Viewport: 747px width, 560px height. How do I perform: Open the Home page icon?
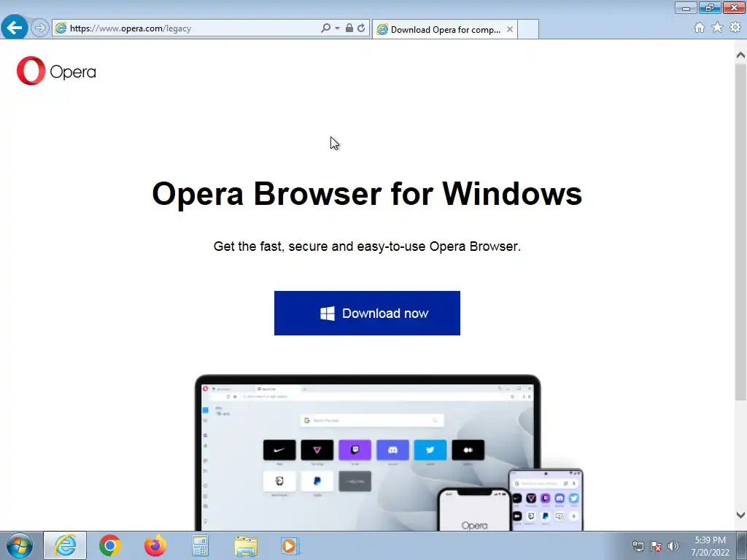point(700,28)
